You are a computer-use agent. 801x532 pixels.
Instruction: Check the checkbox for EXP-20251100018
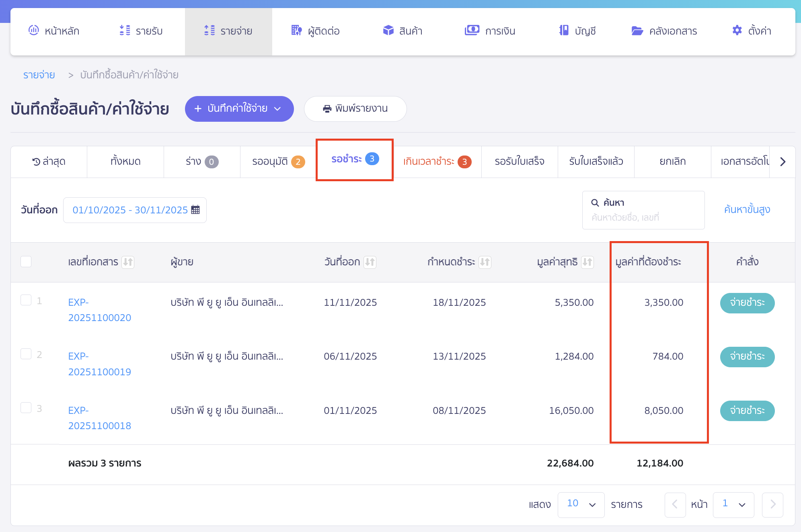[27, 407]
